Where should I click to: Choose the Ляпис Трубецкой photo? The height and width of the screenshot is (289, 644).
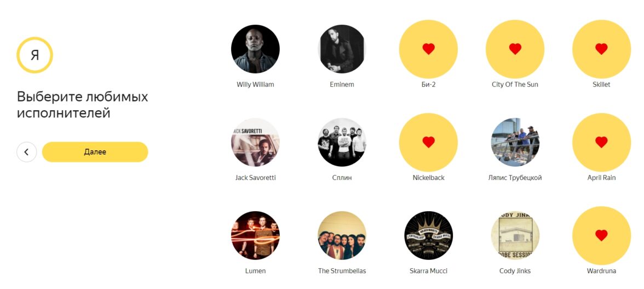[x=515, y=142]
